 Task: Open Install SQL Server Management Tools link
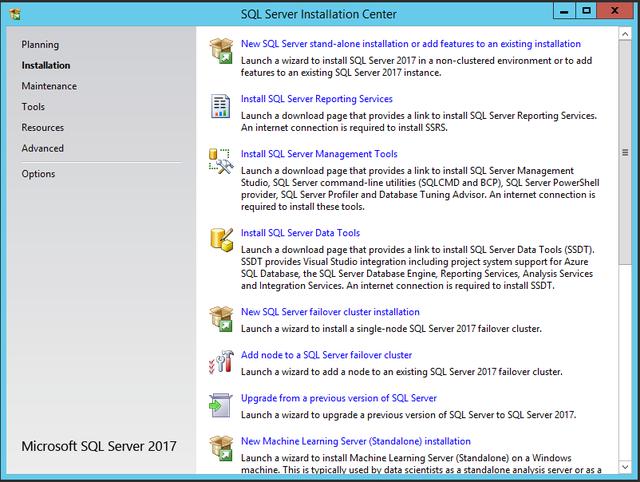tap(319, 154)
